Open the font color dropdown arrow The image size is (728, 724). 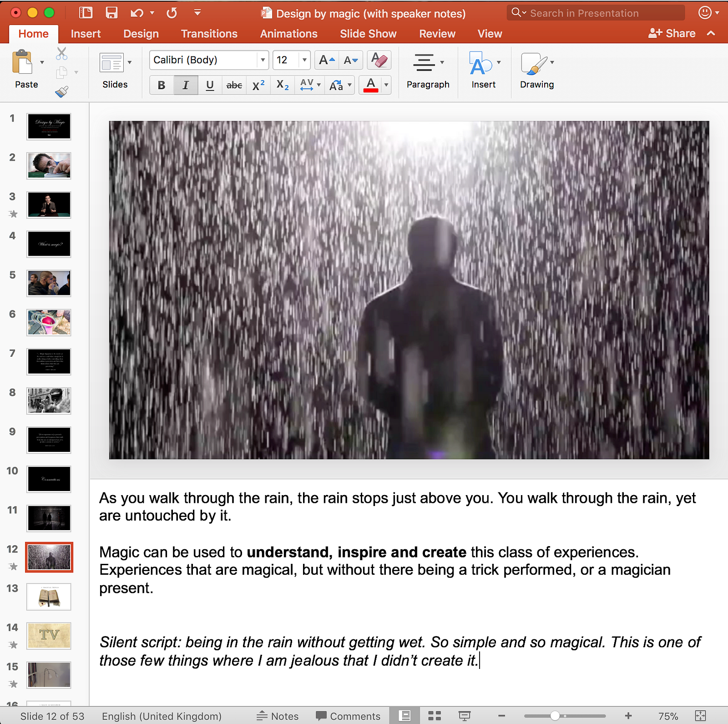(386, 85)
